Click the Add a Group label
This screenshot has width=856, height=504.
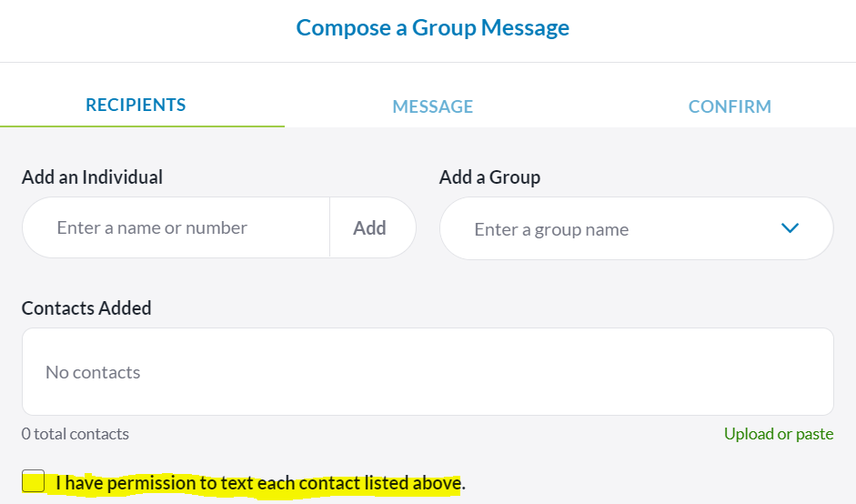point(489,177)
